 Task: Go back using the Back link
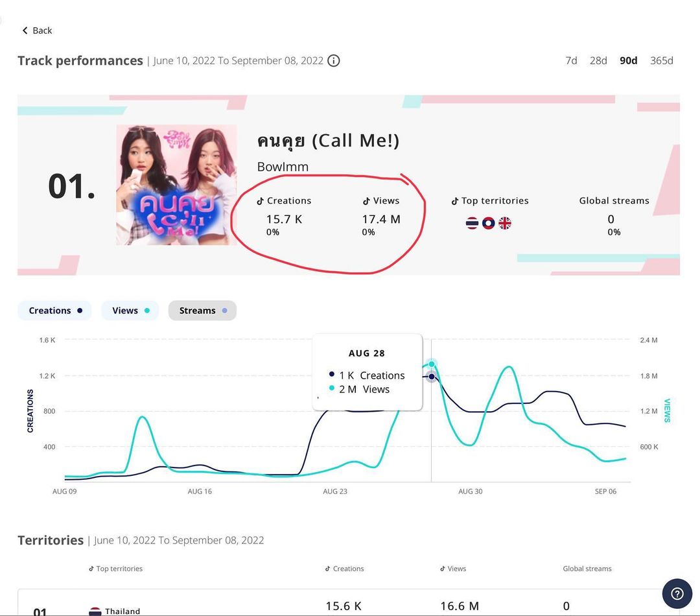click(37, 30)
